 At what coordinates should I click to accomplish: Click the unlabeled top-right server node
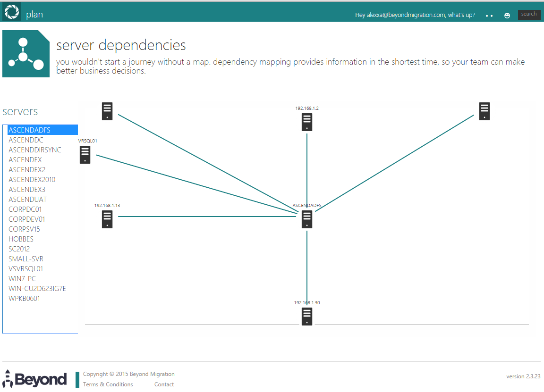484,111
